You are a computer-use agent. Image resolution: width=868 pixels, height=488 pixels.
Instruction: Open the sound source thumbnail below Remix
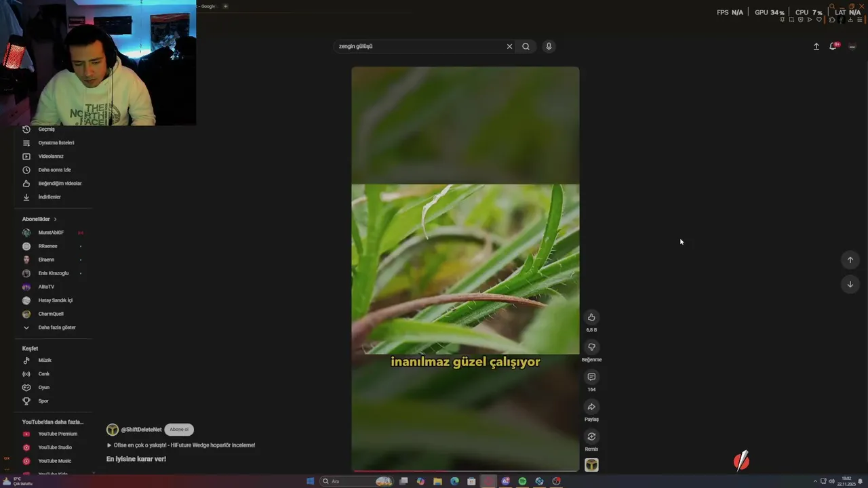point(591,465)
